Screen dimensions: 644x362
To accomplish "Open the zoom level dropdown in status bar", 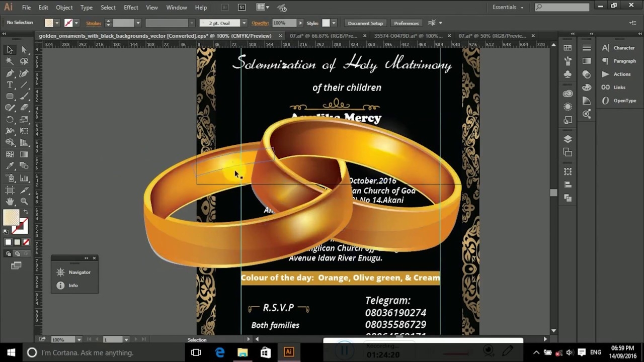I will click(79, 339).
